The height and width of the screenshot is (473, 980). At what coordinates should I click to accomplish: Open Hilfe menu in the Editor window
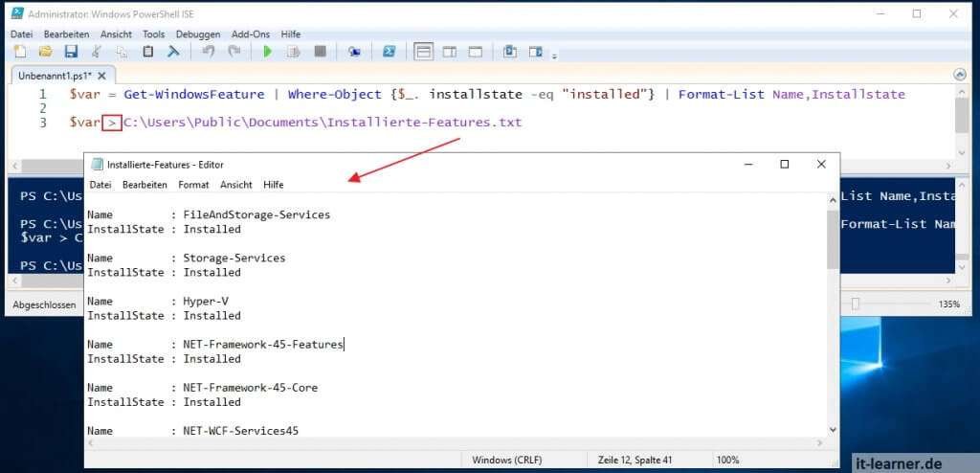pyautogui.click(x=273, y=185)
